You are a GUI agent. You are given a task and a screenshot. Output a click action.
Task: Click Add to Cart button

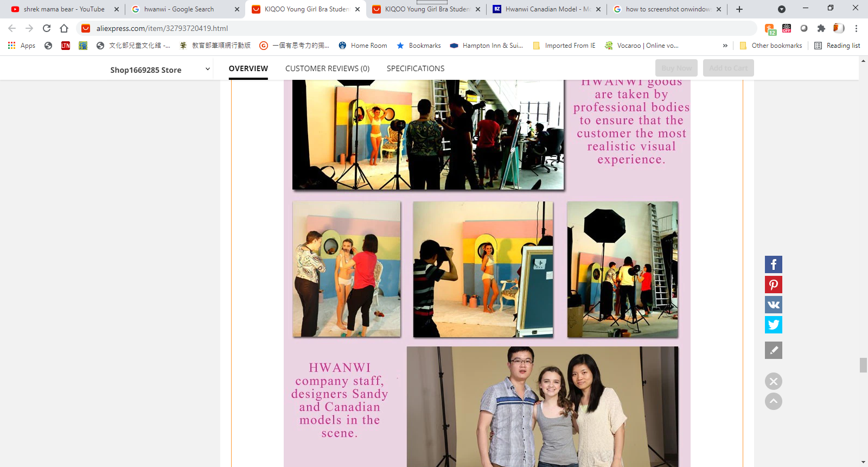(728, 68)
